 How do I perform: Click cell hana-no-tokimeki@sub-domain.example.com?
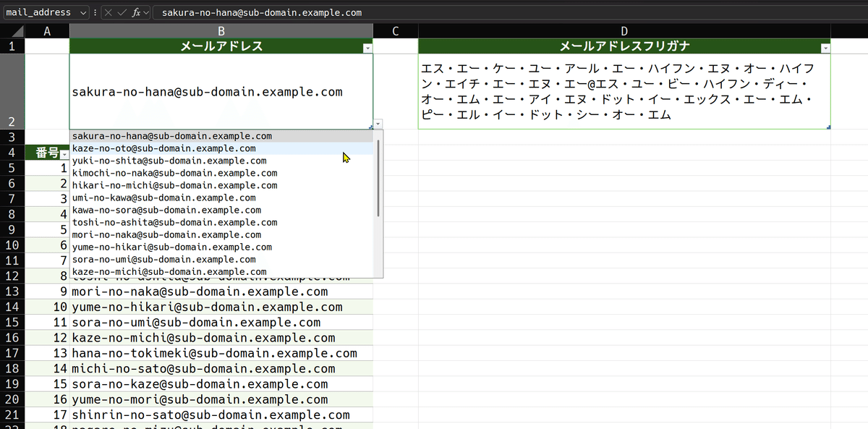(221, 353)
